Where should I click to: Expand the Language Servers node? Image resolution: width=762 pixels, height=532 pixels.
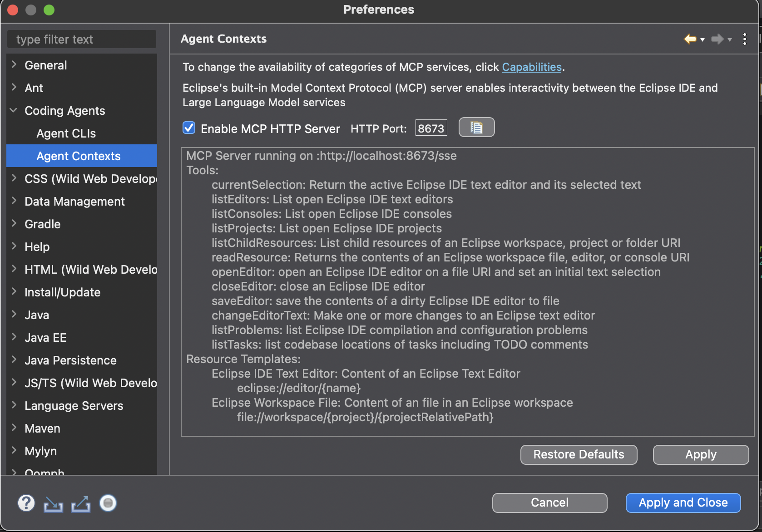tap(14, 405)
